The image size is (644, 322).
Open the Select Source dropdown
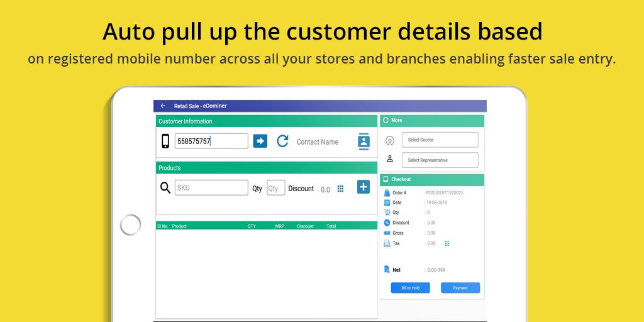(x=440, y=140)
